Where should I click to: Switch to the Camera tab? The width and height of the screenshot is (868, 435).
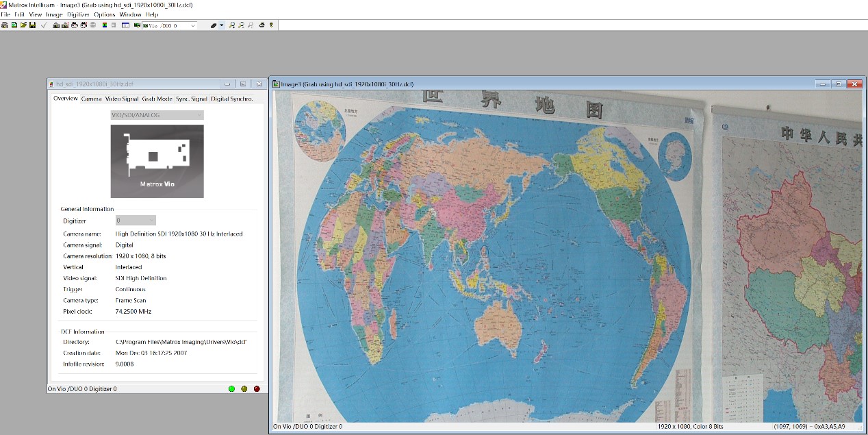(x=91, y=99)
